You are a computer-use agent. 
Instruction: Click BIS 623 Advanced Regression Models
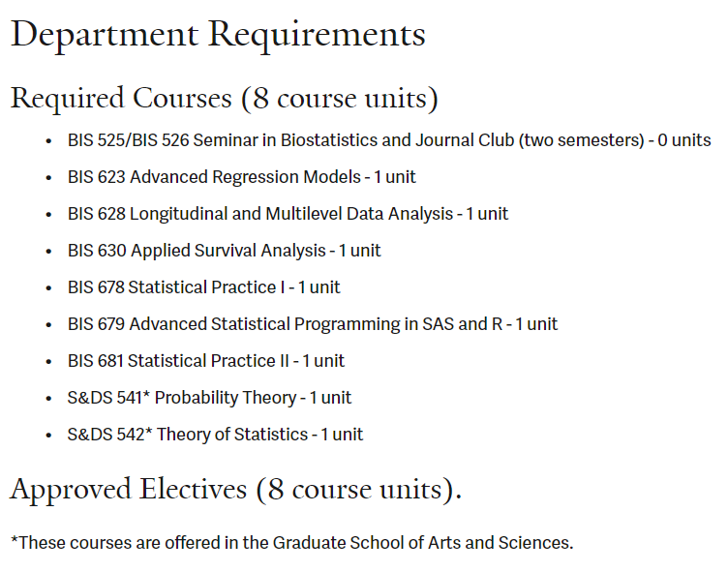242,177
